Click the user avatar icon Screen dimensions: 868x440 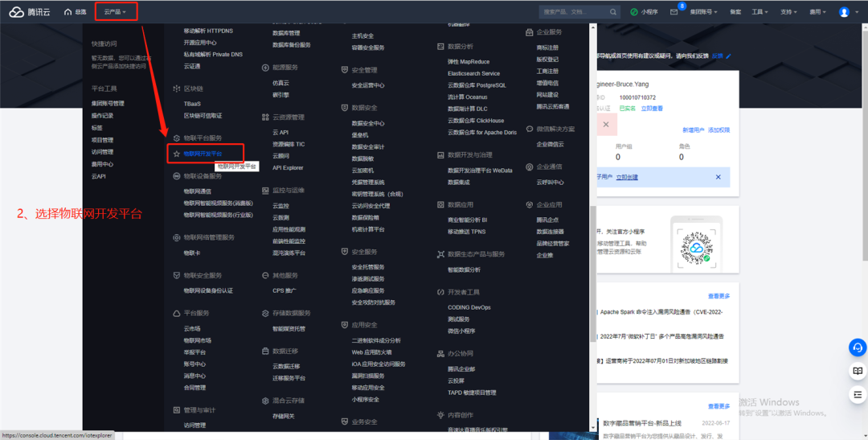tap(844, 11)
